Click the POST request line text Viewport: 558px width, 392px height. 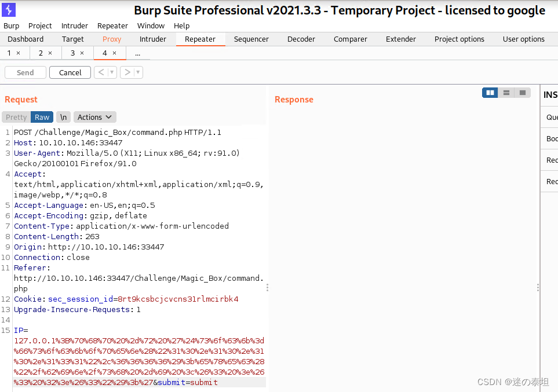pyautogui.click(x=118, y=133)
